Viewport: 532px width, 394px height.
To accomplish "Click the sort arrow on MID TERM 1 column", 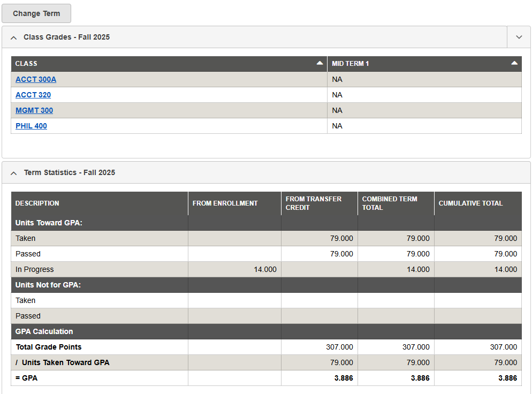I will click(514, 63).
